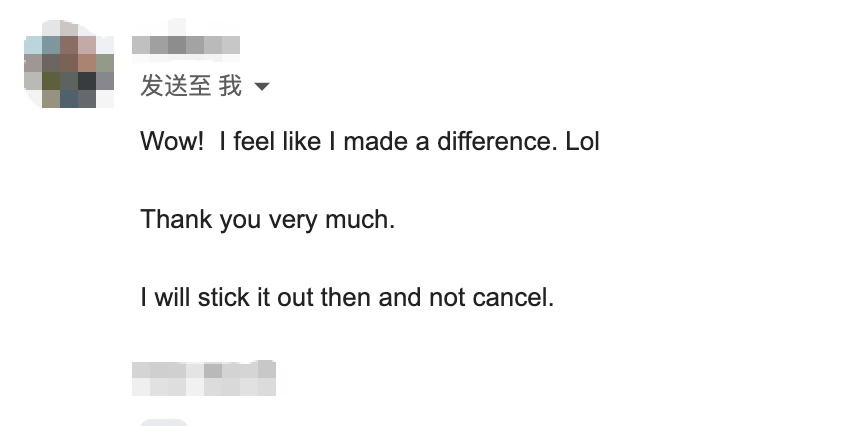
Task: Show trimmed content pill at bottom edge
Action: tap(164, 422)
